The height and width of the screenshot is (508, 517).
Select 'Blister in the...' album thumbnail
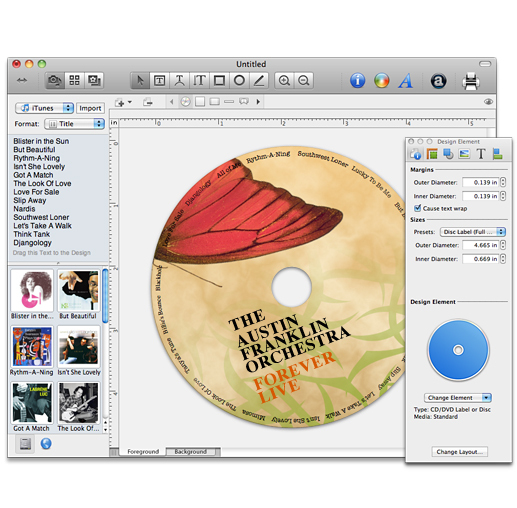click(x=32, y=291)
